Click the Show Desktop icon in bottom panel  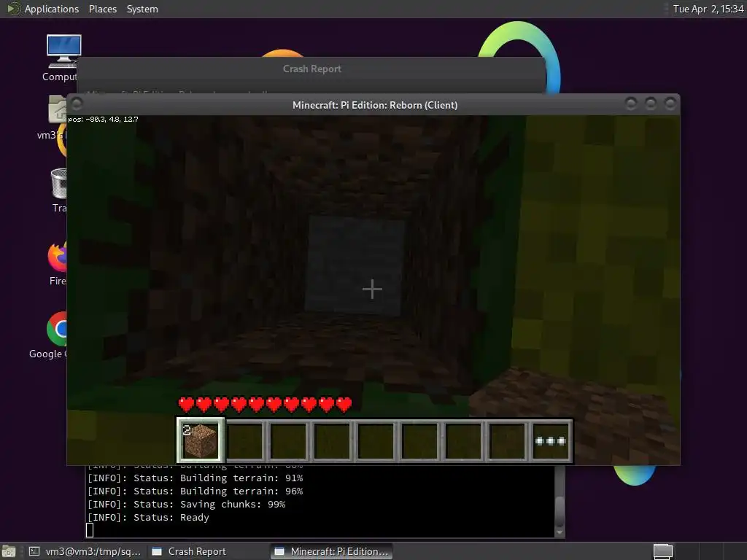tap(9, 551)
